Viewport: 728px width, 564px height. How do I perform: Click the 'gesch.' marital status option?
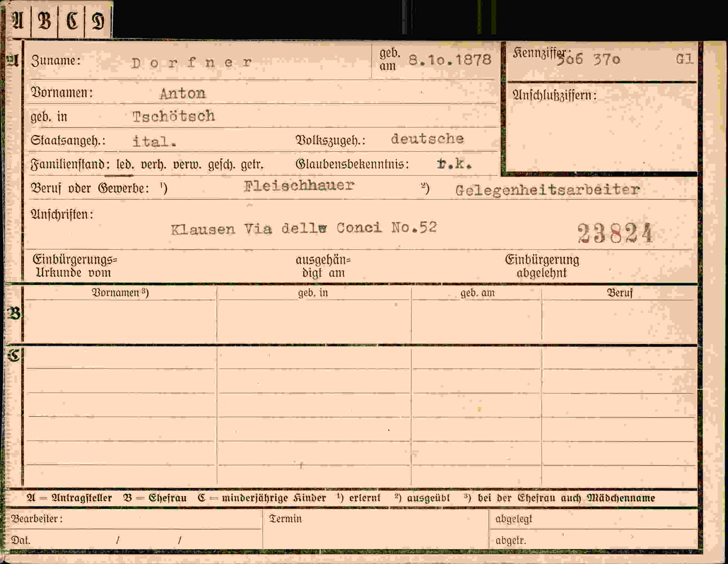coord(221,165)
